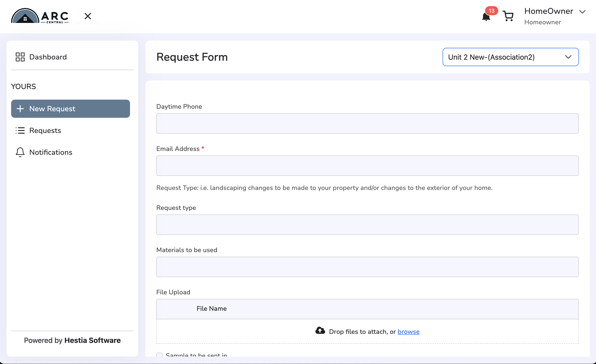The height and width of the screenshot is (364, 596).
Task: Click the Dashboard grid icon
Action: (20, 57)
